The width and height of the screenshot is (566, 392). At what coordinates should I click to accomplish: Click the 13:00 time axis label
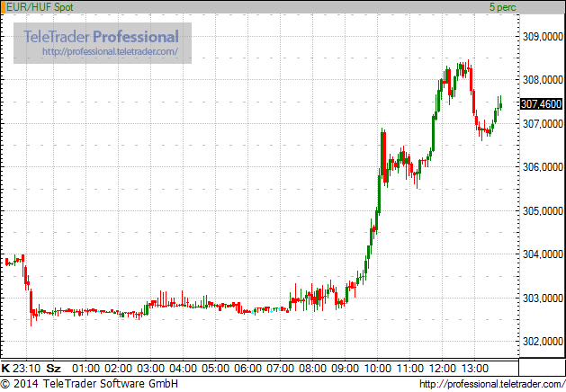475,369
